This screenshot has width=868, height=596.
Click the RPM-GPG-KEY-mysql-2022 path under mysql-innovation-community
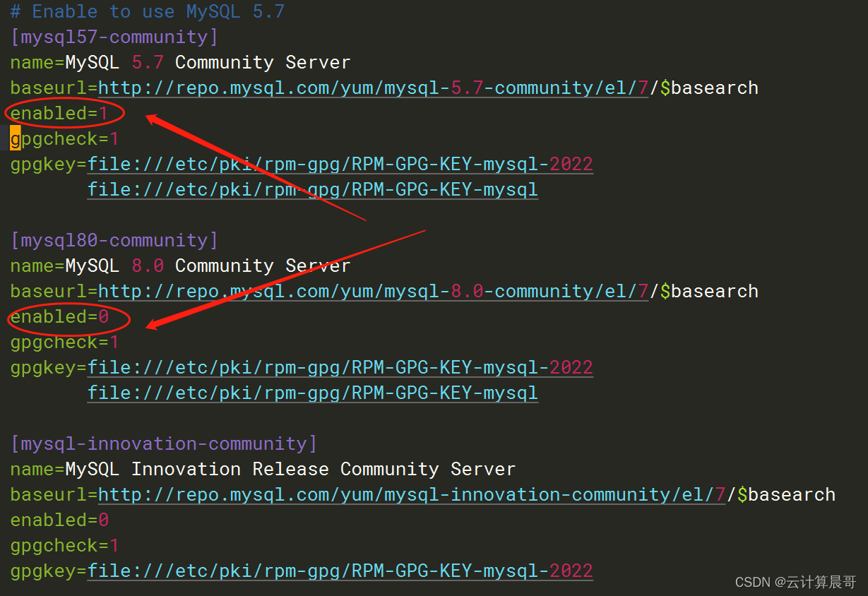pyautogui.click(x=340, y=571)
